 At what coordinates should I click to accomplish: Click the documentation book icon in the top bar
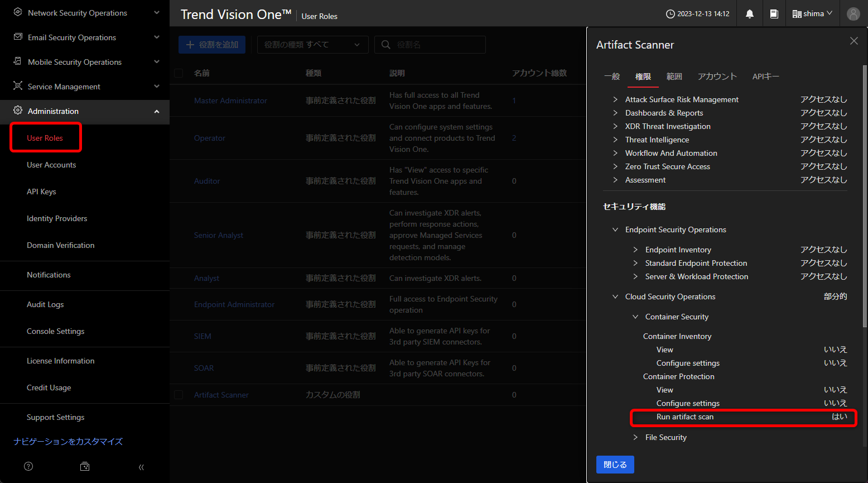[774, 13]
